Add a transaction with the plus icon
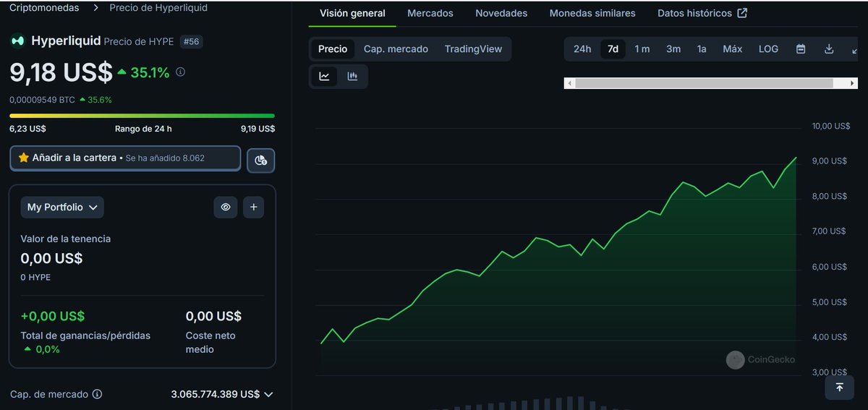The height and width of the screenshot is (410, 868). tap(253, 208)
